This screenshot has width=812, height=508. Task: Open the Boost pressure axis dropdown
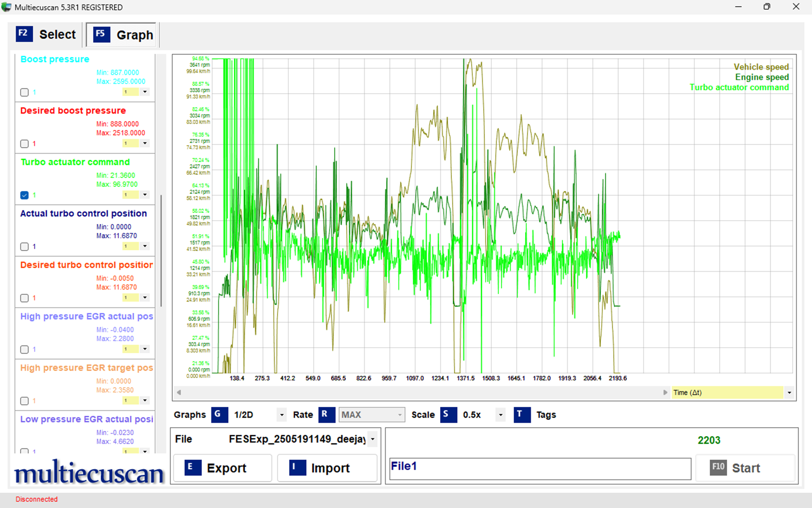click(145, 92)
